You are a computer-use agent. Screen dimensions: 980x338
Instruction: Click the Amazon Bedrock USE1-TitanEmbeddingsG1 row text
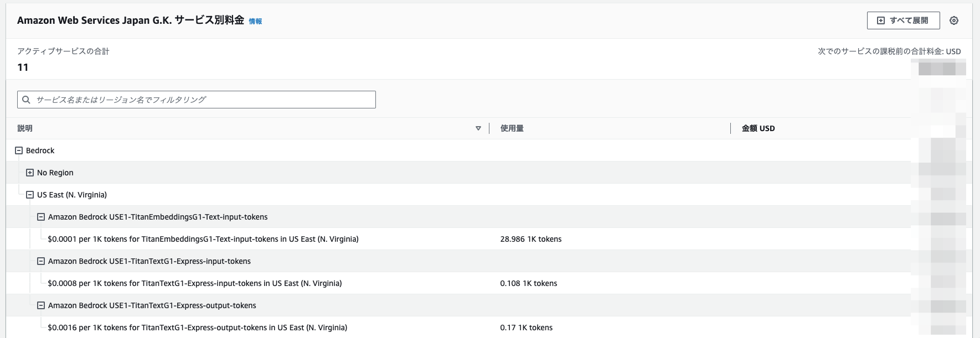click(158, 217)
